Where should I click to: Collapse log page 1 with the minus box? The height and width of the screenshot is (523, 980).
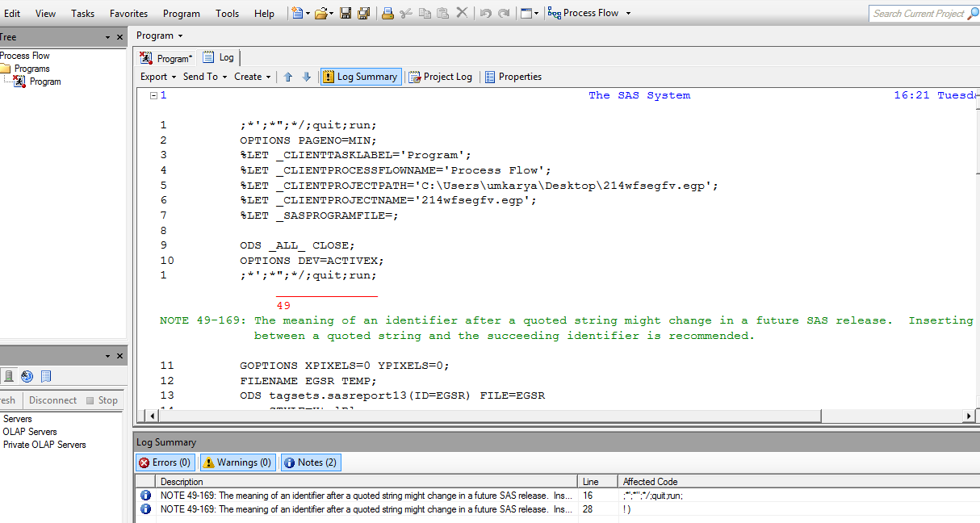click(x=153, y=95)
